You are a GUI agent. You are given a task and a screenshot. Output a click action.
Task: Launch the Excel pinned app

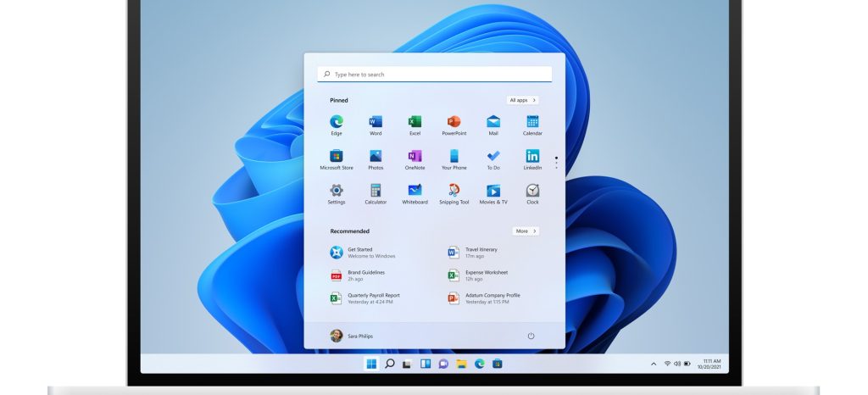(415, 122)
